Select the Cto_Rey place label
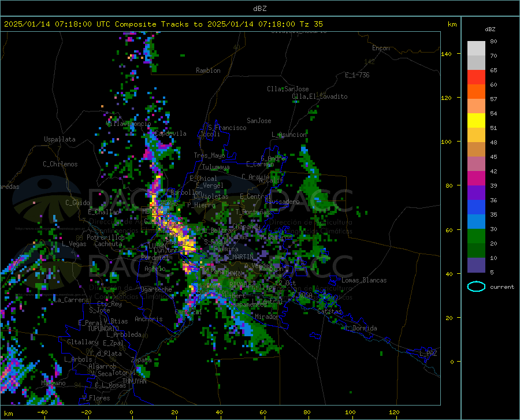 coord(109,304)
